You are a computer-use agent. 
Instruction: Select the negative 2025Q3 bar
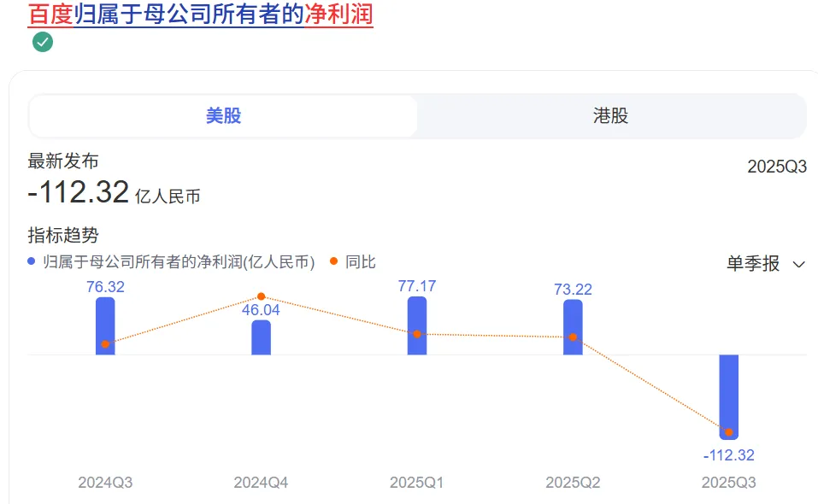[729, 397]
